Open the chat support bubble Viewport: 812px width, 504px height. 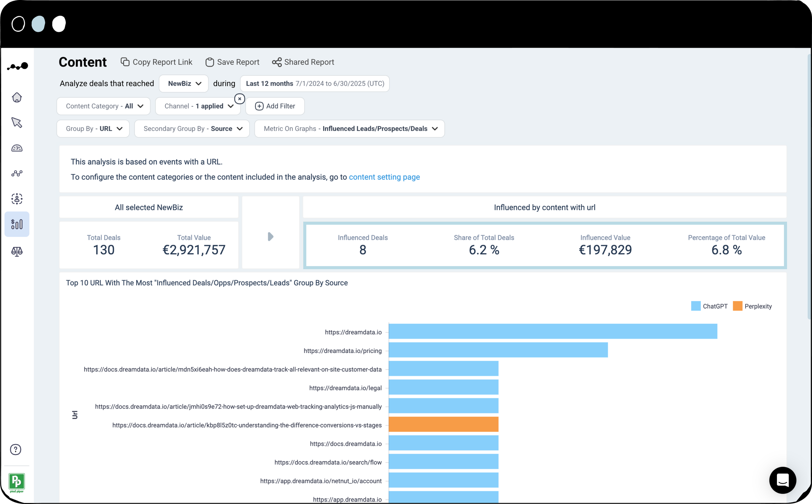783,480
